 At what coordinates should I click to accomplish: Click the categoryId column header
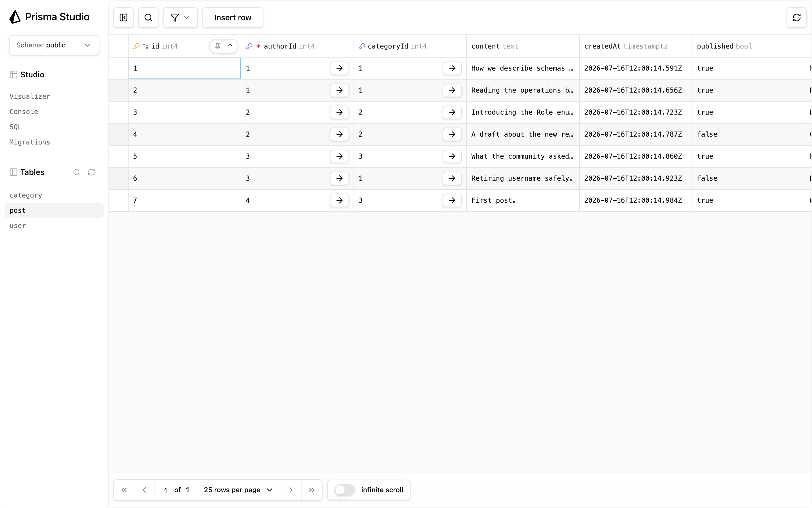(410, 46)
